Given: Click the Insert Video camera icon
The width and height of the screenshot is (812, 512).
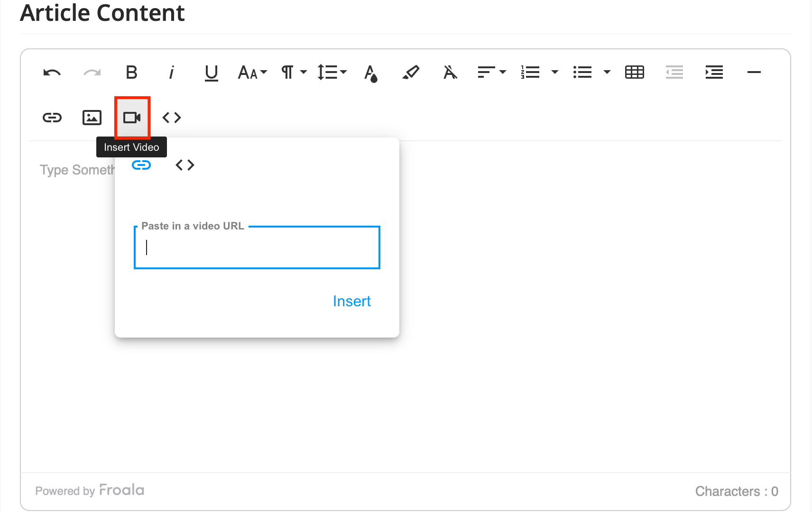Looking at the screenshot, I should tap(132, 118).
